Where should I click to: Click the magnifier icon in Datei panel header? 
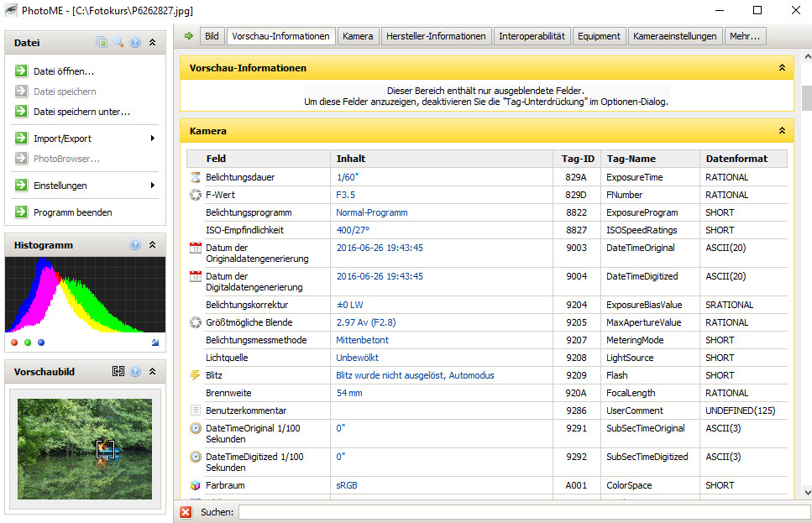coord(118,43)
